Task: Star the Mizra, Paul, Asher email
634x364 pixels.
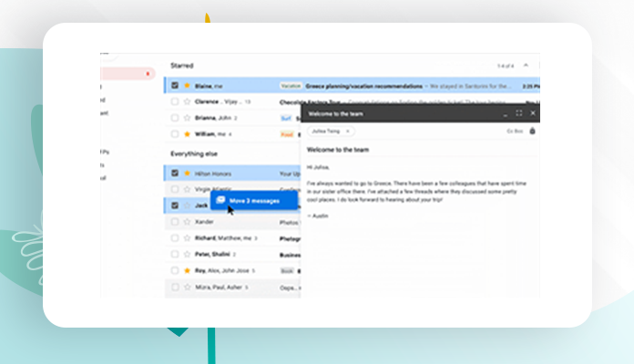Action: tap(187, 287)
